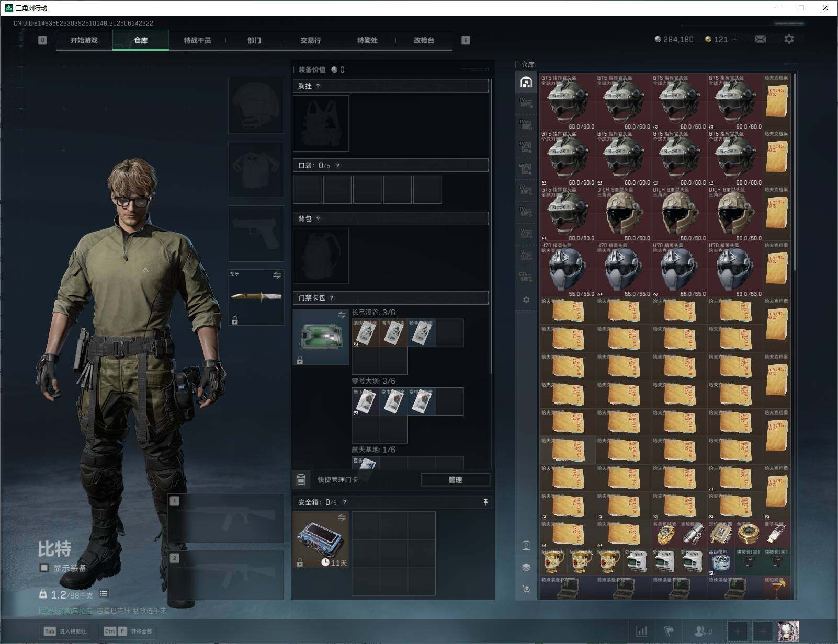
Task: Select the empty backpack slot
Action: pyautogui.click(x=321, y=256)
